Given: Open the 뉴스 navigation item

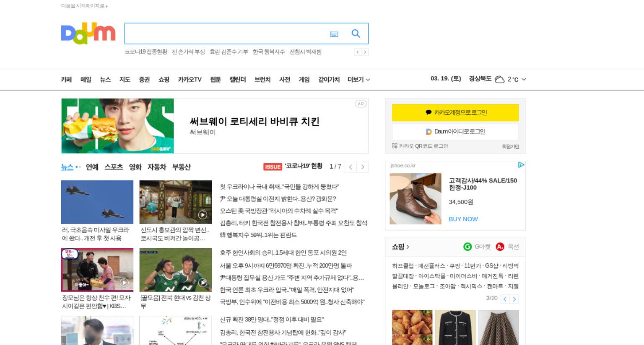Looking at the screenshot, I should [x=105, y=80].
